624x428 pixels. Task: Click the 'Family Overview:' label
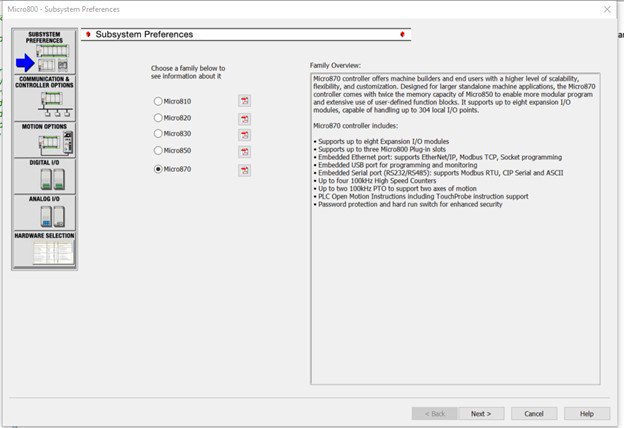tap(335, 66)
